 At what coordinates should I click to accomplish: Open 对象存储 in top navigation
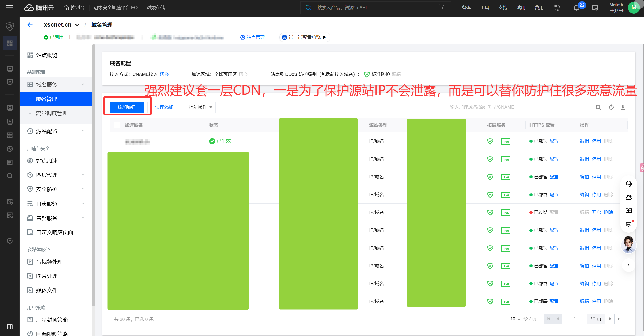156,8
